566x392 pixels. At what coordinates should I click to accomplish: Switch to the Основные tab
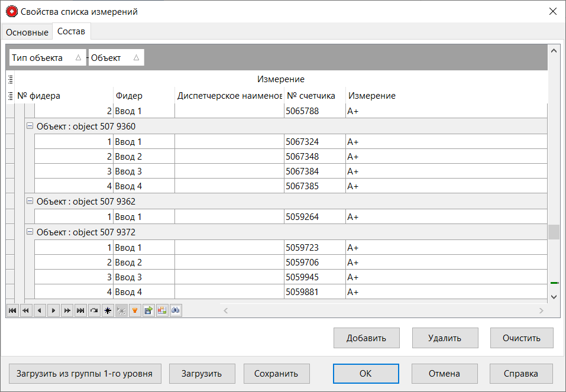click(27, 32)
